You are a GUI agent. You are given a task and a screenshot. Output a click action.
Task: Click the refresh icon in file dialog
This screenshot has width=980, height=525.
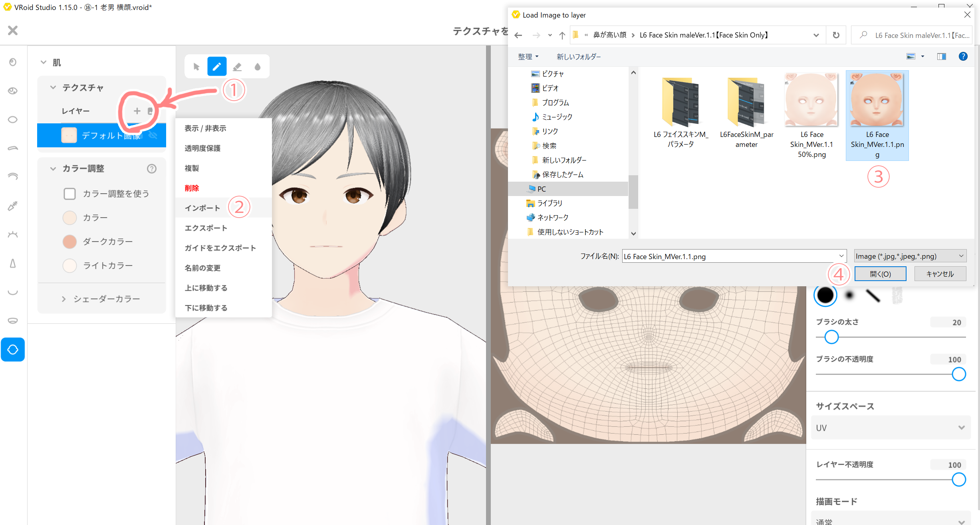click(x=836, y=35)
